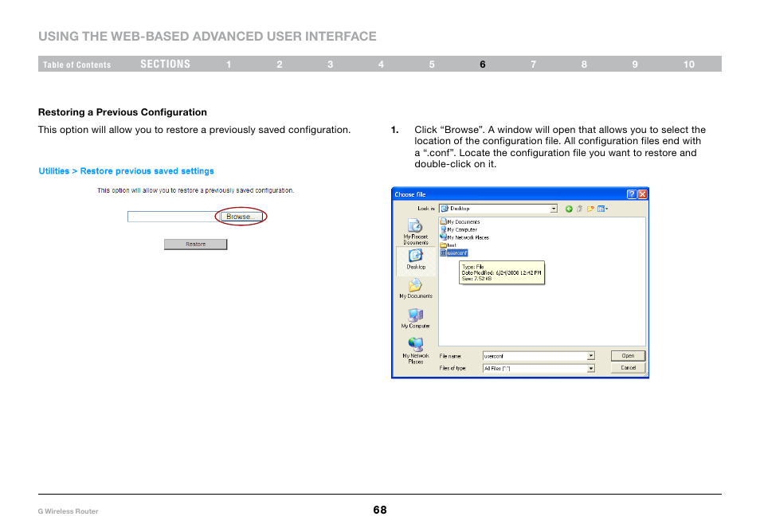Go to section 3
This screenshot has width=760, height=532.
tap(330, 65)
